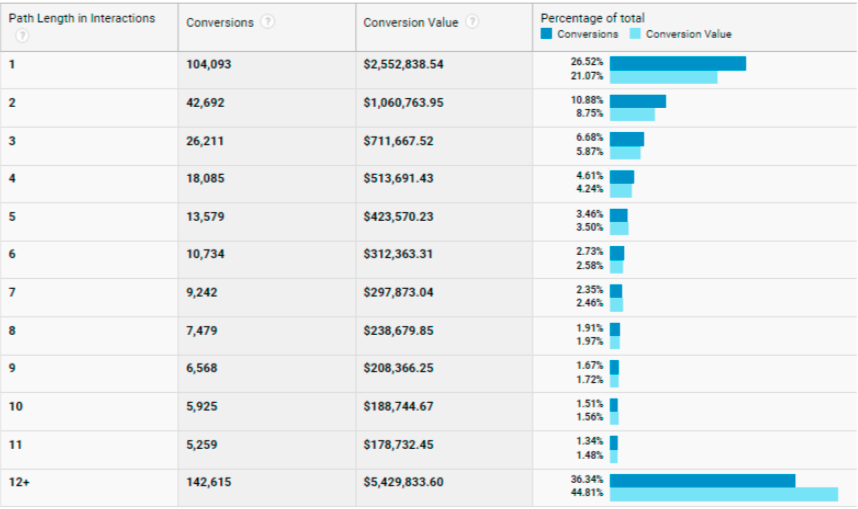Click the Conversions column header text
The height and width of the screenshot is (509, 858).
point(220,22)
